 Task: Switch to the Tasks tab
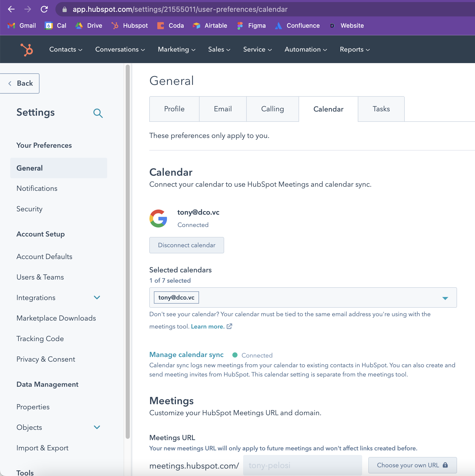381,109
